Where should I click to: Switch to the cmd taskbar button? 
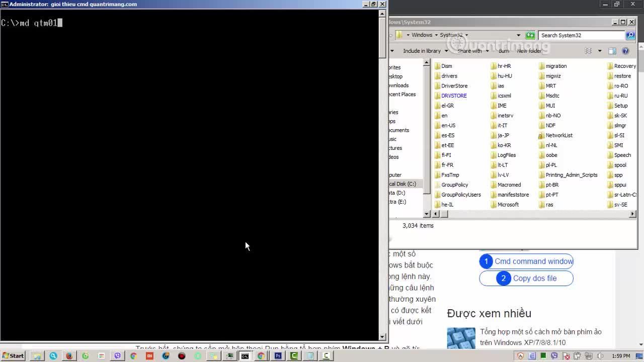point(245,356)
